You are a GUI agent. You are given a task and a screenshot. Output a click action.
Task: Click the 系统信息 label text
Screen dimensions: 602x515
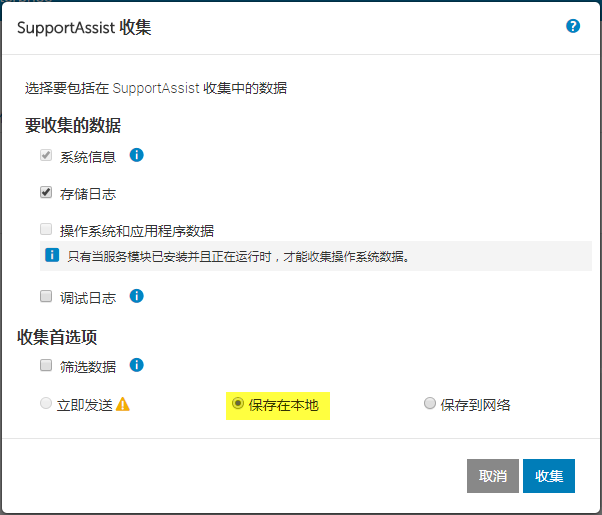pos(88,157)
